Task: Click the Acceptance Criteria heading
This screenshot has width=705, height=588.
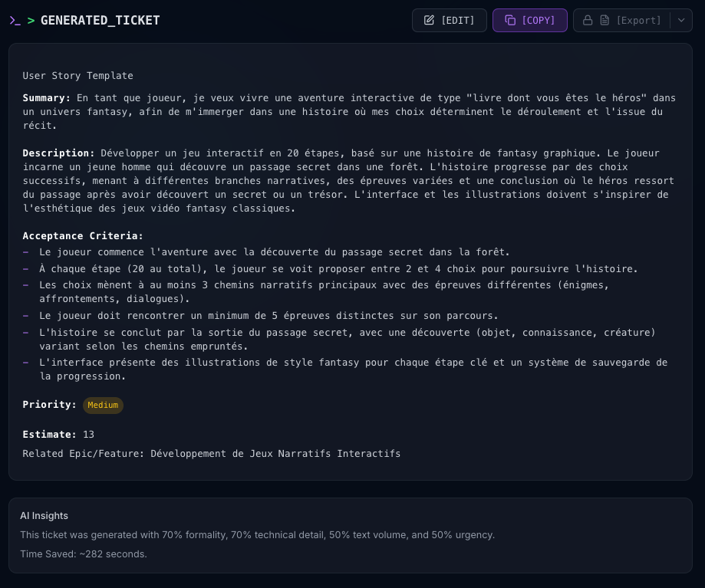Action: [x=83, y=236]
